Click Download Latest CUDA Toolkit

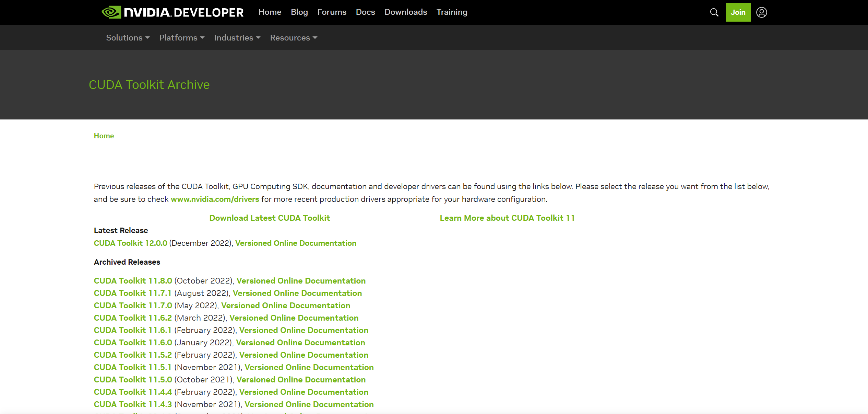(x=270, y=218)
